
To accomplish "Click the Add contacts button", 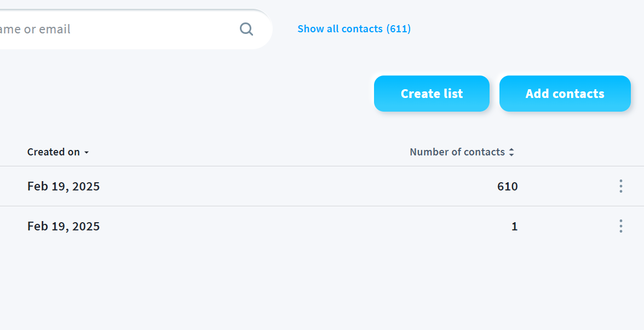I will tap(565, 94).
